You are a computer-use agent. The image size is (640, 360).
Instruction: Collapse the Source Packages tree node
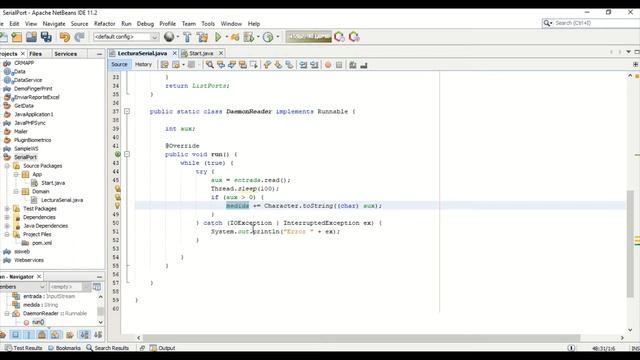coord(7,166)
